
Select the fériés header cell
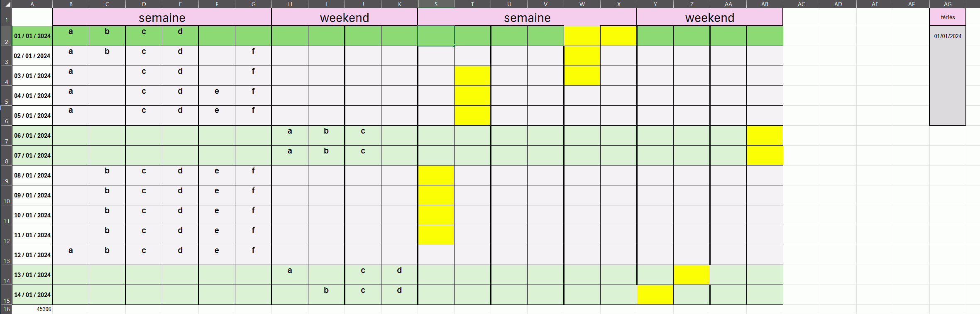[x=948, y=17]
